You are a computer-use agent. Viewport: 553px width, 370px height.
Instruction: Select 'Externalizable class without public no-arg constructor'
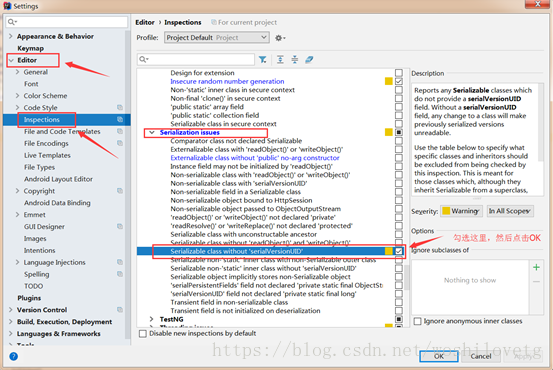[255, 158]
